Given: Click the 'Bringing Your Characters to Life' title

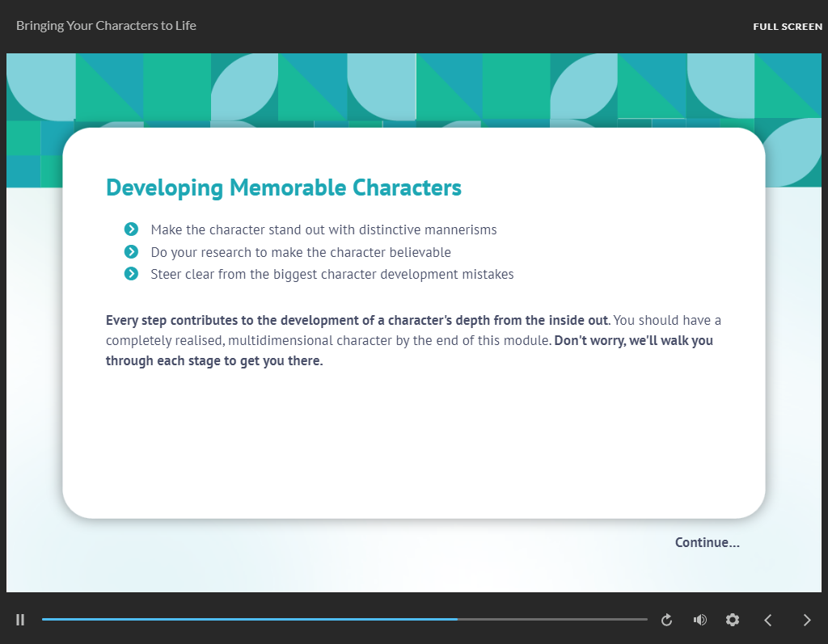Looking at the screenshot, I should (106, 25).
